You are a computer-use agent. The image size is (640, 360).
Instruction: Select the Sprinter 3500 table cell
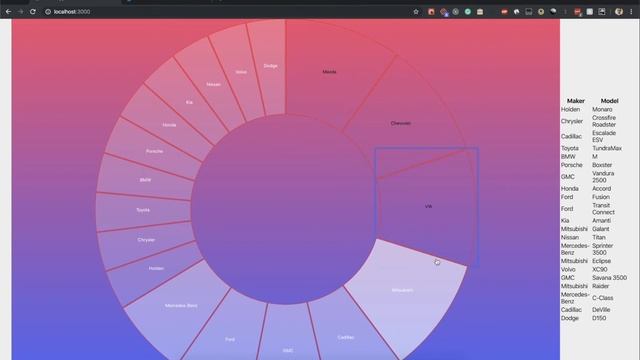(x=602, y=249)
